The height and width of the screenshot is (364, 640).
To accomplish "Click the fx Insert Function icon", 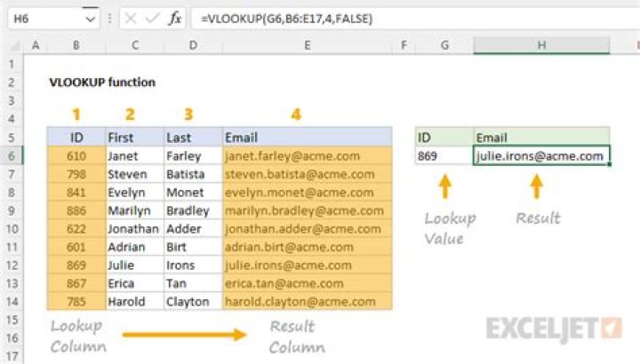I will (175, 19).
